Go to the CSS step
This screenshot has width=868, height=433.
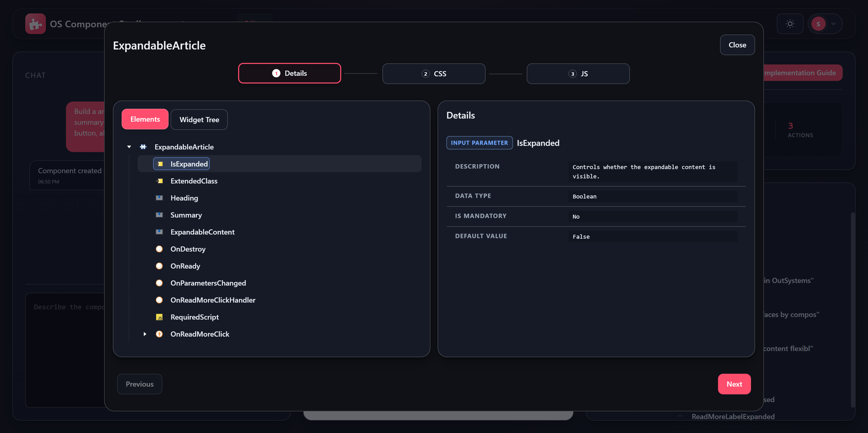[434, 73]
